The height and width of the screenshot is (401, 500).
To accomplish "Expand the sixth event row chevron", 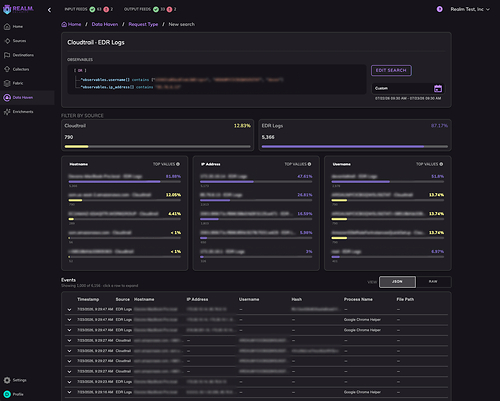I will [x=69, y=361].
